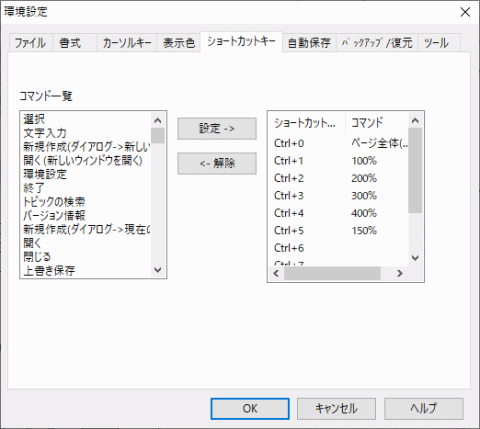Click shortcut list scroll up arrow
Image resolution: width=480 pixels, height=429 pixels.
[415, 121]
